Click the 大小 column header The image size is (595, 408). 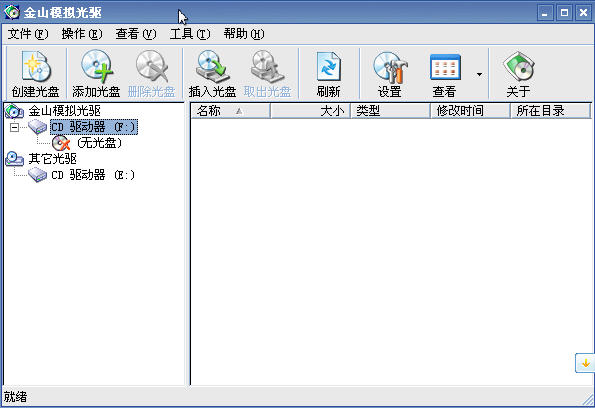(310, 111)
